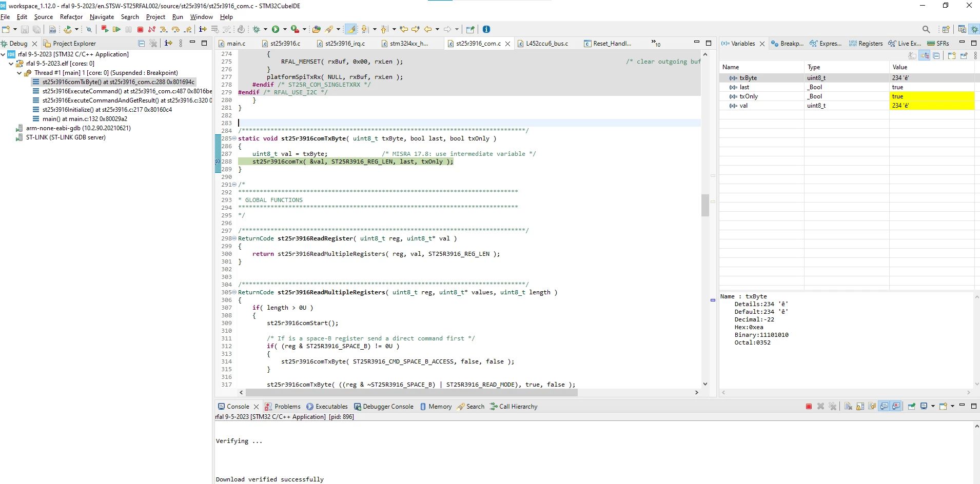Sort variables by Name column header
The width and height of the screenshot is (980, 484).
pyautogui.click(x=761, y=67)
